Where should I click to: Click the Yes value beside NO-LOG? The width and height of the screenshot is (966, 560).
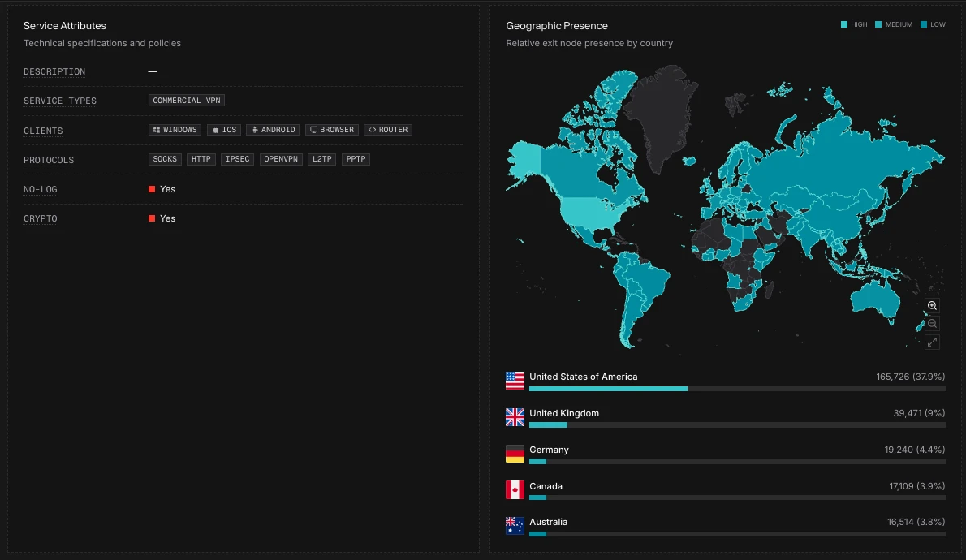(x=167, y=189)
